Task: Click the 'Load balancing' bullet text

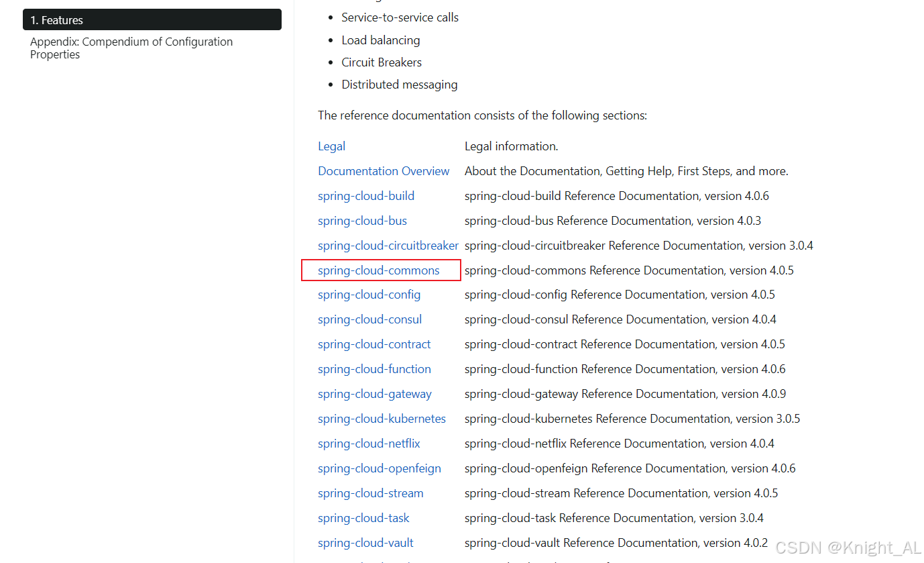Action: (381, 40)
